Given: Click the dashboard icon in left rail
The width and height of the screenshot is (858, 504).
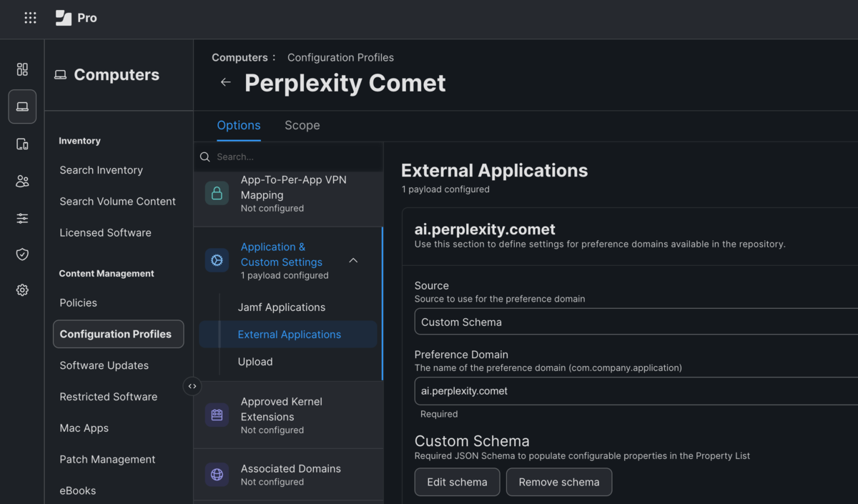Looking at the screenshot, I should (x=22, y=69).
